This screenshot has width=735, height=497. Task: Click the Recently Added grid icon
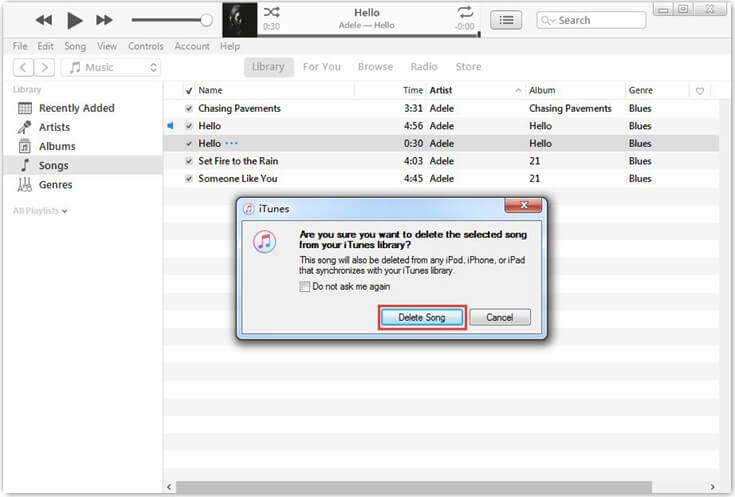click(25, 108)
